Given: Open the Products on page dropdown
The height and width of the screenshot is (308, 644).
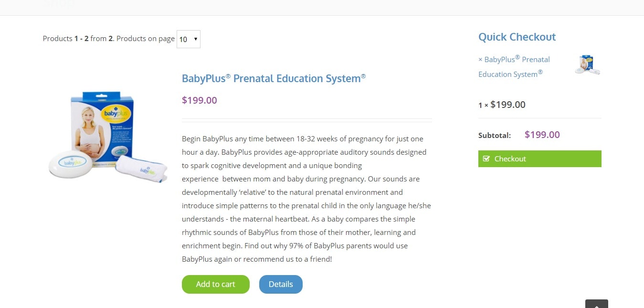Looking at the screenshot, I should point(189,39).
